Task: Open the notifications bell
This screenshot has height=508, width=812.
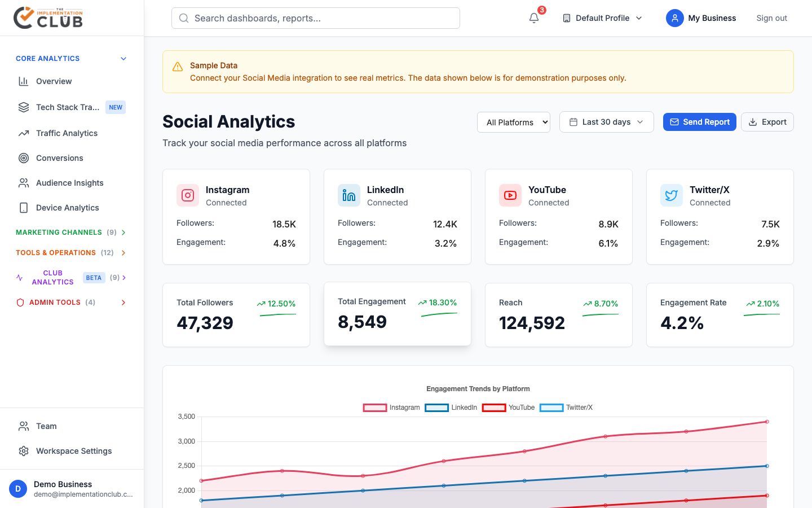Action: (534, 18)
